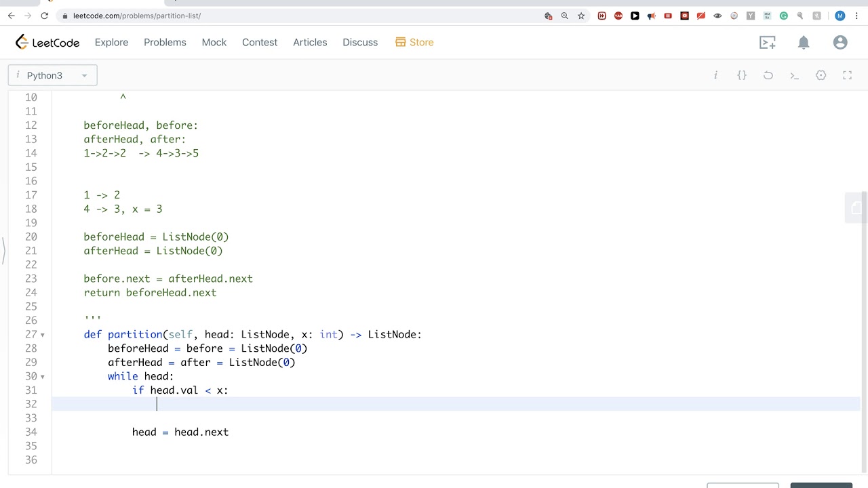Visit the Store link
Image resolution: width=868 pixels, height=488 pixels.
[x=414, y=42]
